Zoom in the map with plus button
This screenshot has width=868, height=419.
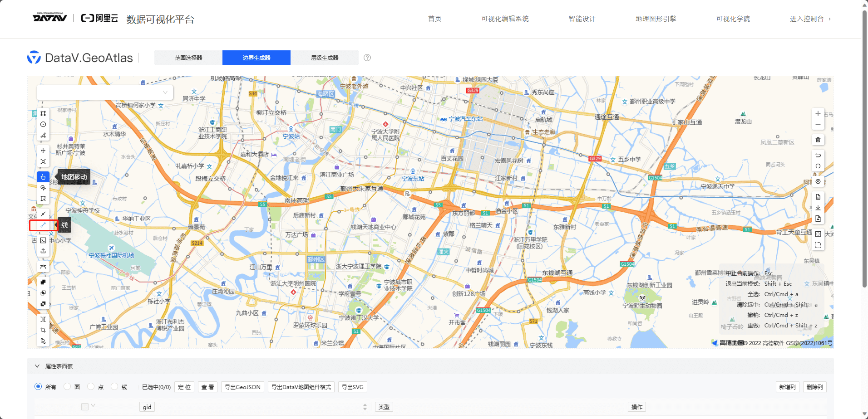pyautogui.click(x=818, y=113)
